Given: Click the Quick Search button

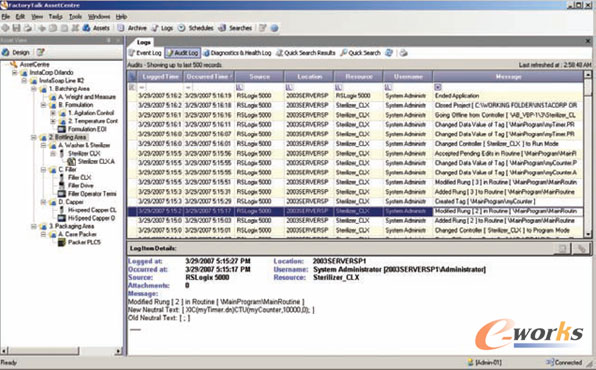Looking at the screenshot, I should [360, 53].
